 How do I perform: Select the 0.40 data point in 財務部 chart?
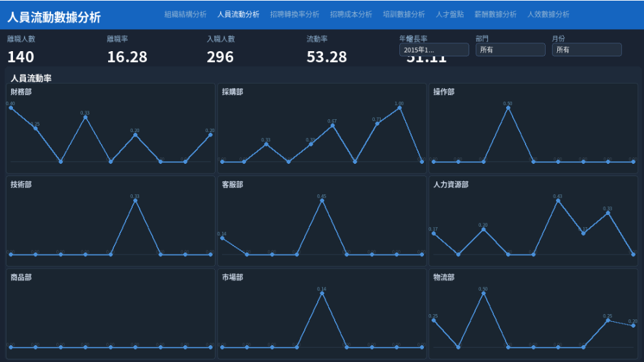click(x=11, y=108)
